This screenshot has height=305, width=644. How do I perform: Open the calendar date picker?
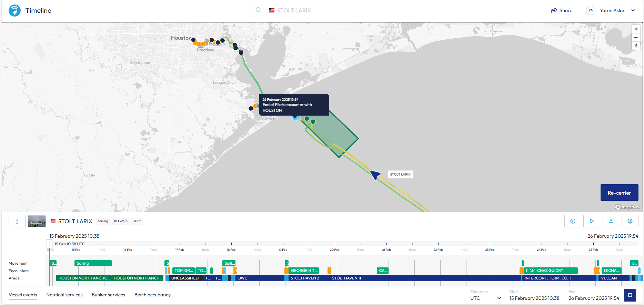point(630,295)
